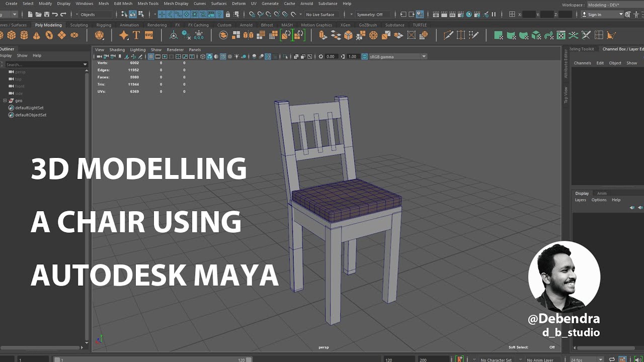Click the polygon cube shelf icon
Image resolution: width=644 pixels, height=362 pixels.
pyautogui.click(x=11, y=35)
